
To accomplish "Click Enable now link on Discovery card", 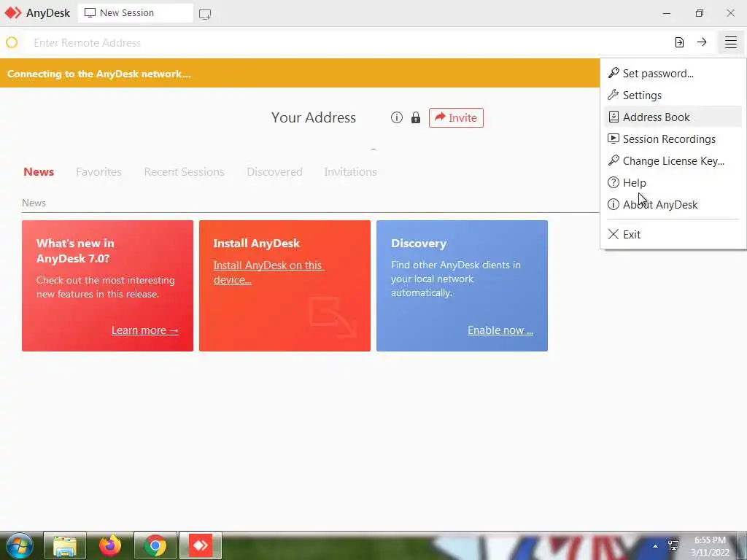I will click(500, 330).
